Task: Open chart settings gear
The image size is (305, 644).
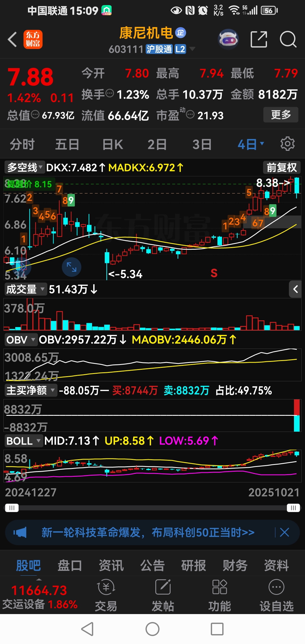Action: (287, 144)
